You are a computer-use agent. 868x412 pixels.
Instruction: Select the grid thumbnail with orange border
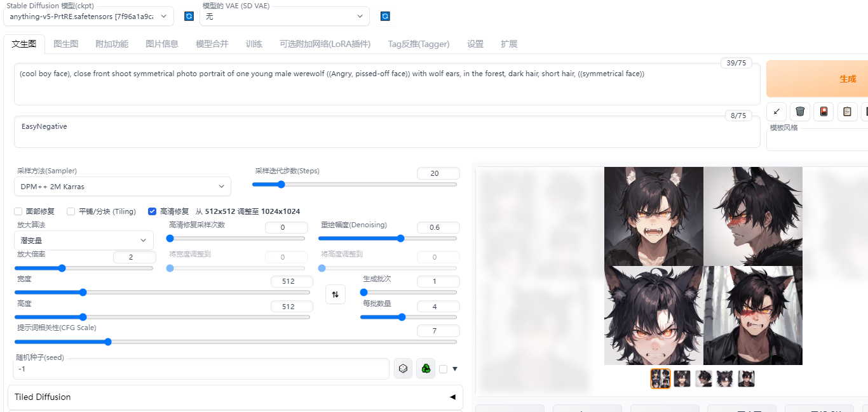pyautogui.click(x=660, y=379)
